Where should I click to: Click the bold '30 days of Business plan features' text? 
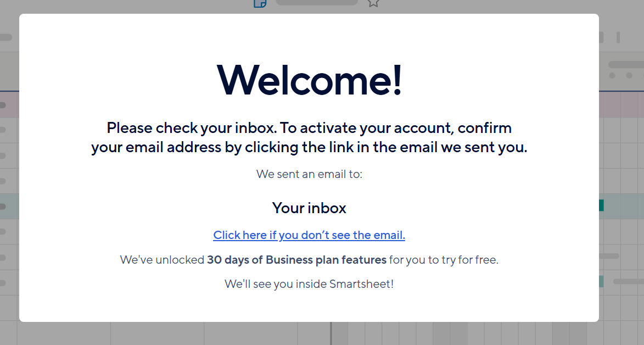pos(296,259)
